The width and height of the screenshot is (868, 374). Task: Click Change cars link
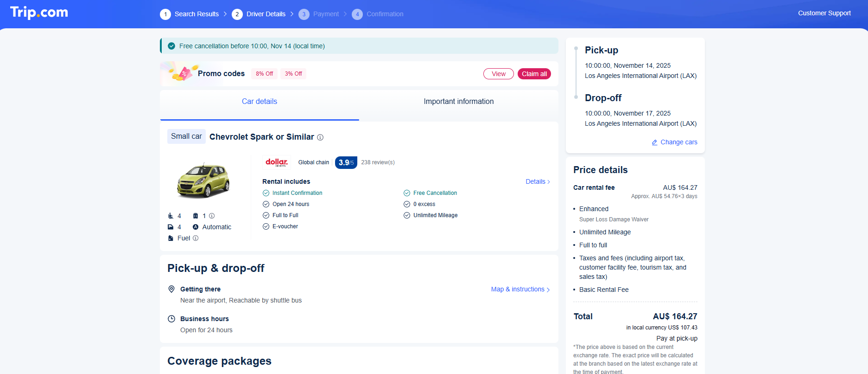[x=679, y=142]
